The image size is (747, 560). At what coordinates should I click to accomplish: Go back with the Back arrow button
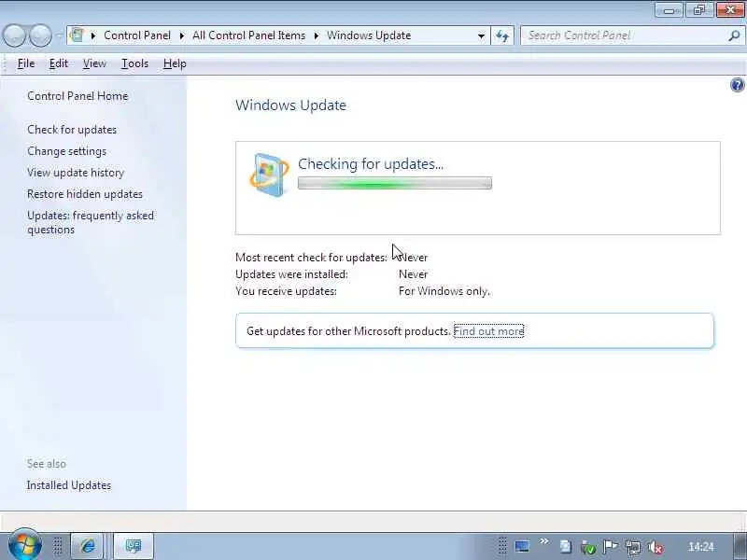[14, 35]
